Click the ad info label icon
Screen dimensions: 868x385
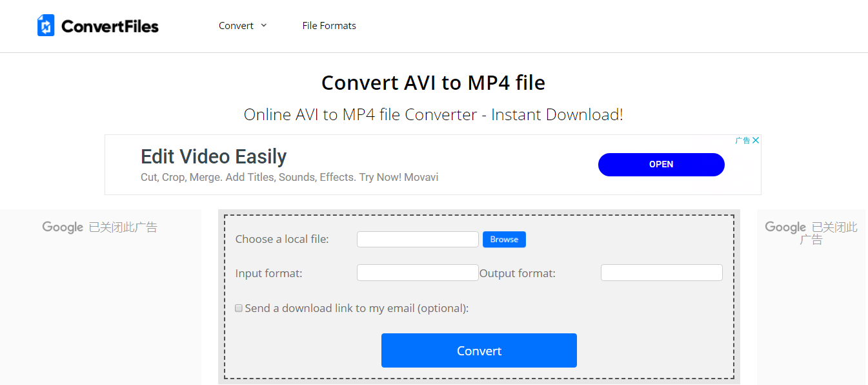(x=743, y=140)
